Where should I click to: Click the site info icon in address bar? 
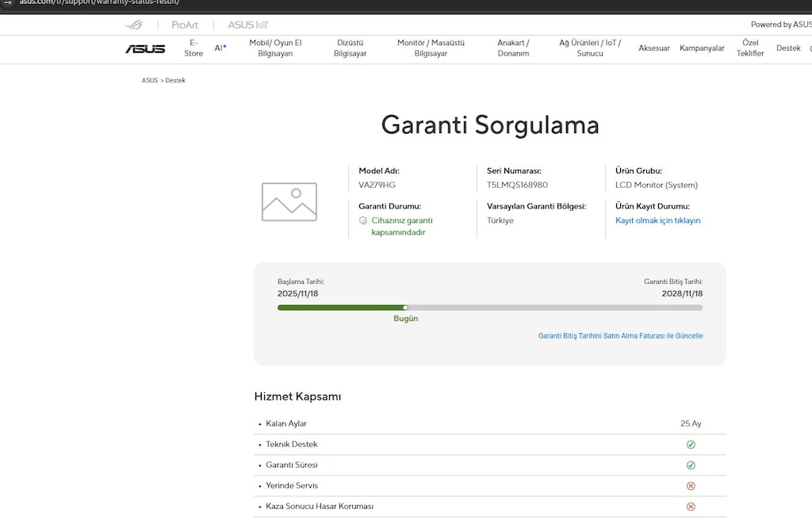(8, 2)
